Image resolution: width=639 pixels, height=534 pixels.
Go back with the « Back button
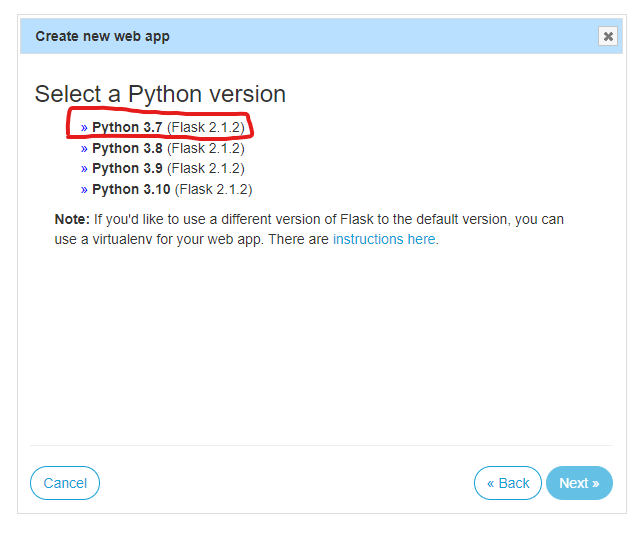click(x=508, y=483)
